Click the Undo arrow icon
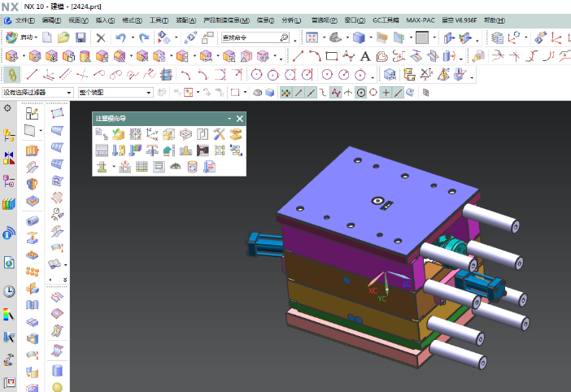The width and height of the screenshot is (571, 392). (x=121, y=37)
